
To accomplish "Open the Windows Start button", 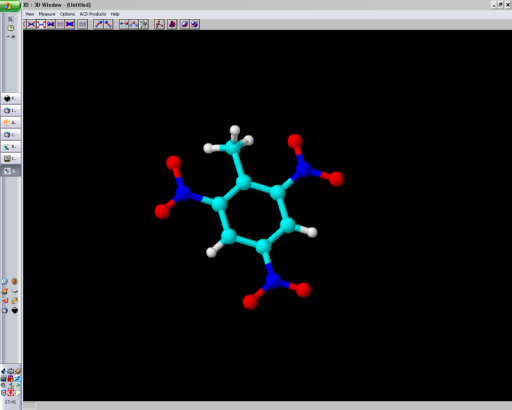I will coord(10,6).
